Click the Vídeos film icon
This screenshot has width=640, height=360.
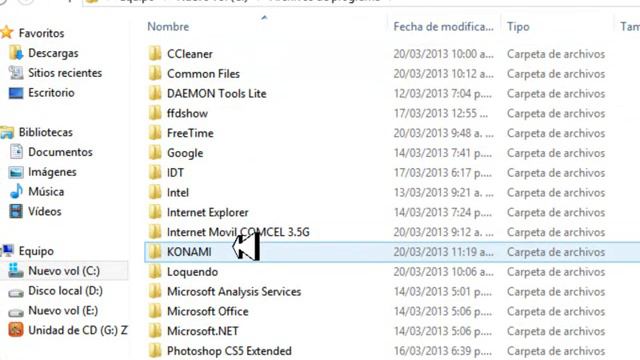click(x=16, y=211)
